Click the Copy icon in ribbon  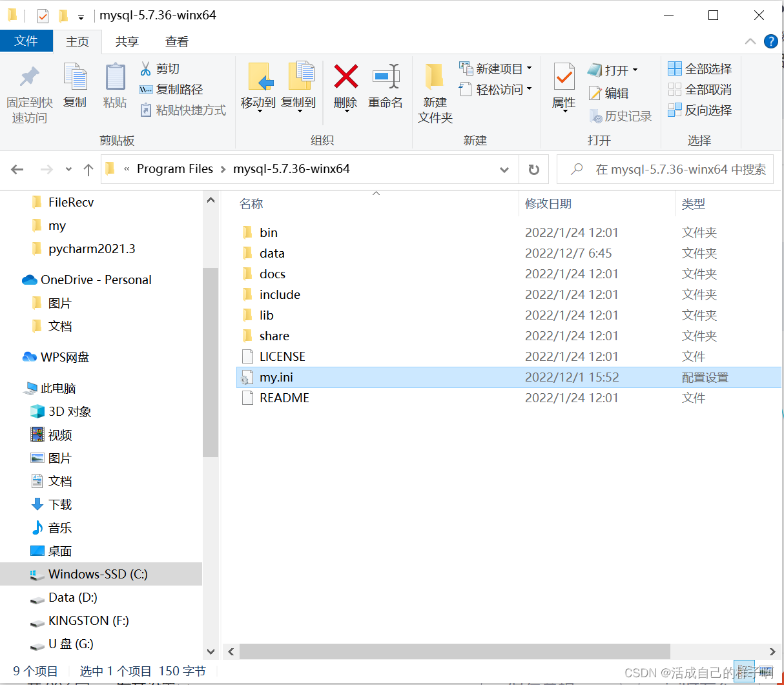click(75, 77)
